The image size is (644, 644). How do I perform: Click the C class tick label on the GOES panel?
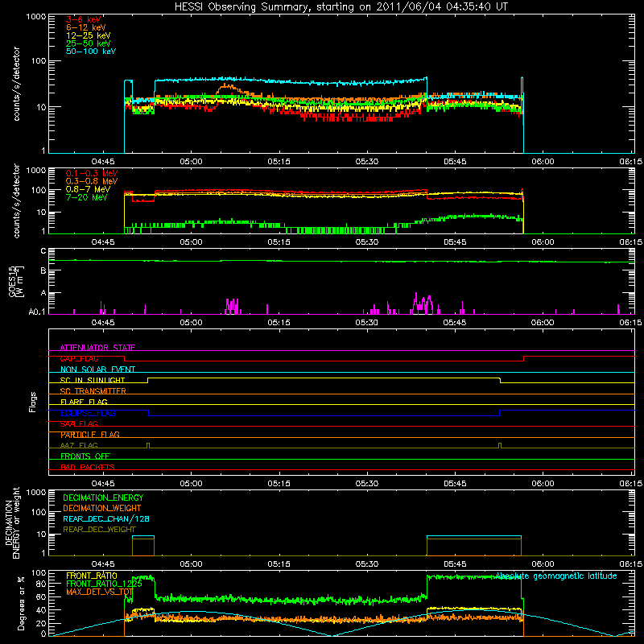click(43, 251)
